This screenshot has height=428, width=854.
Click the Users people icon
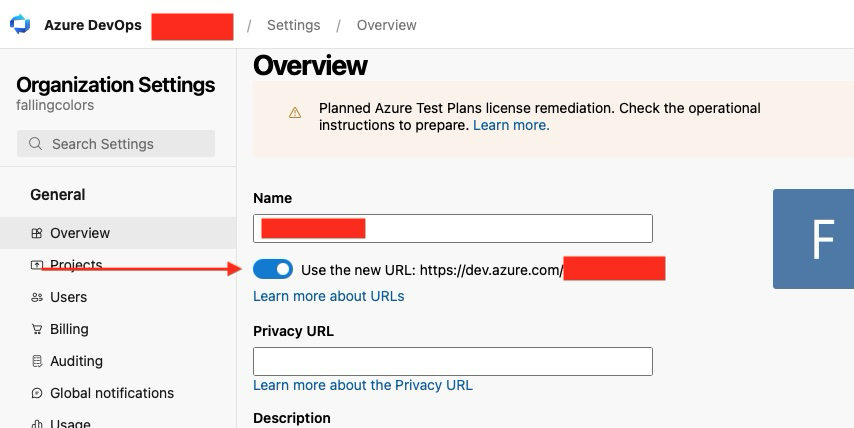[36, 297]
